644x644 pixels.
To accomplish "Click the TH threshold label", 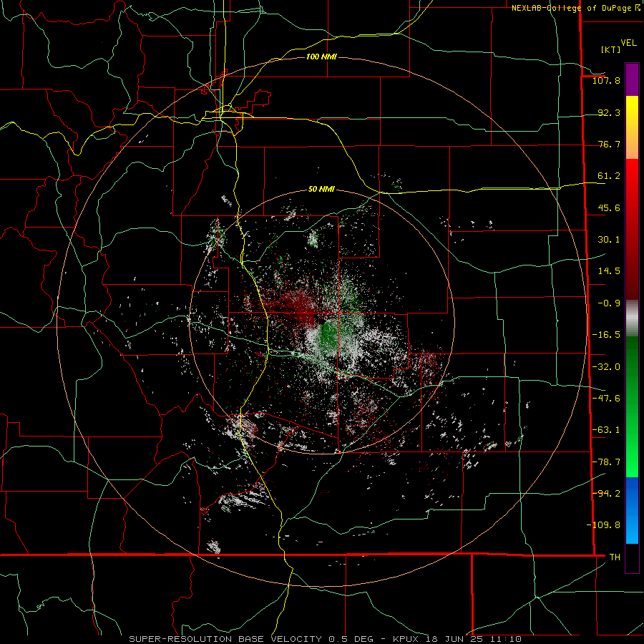I will point(615,557).
